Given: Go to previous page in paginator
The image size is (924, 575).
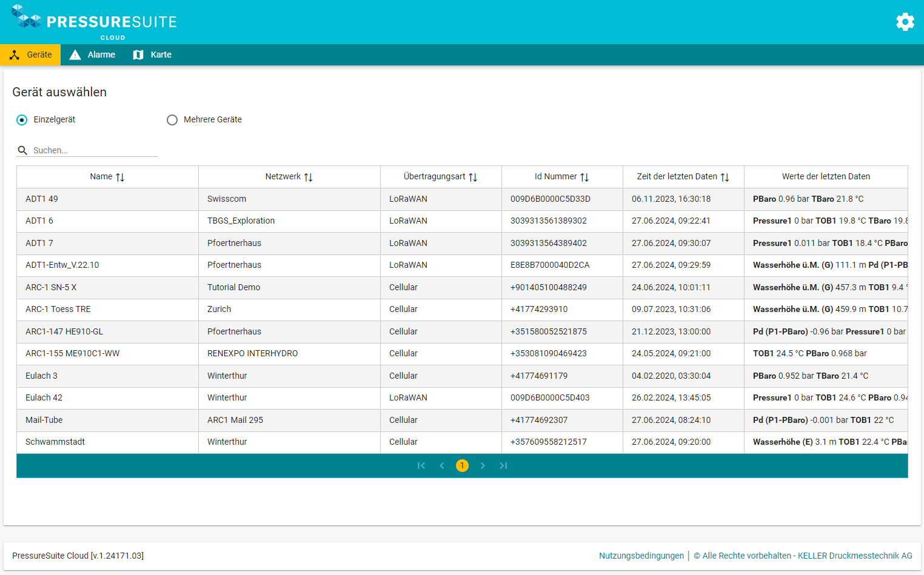Looking at the screenshot, I should point(442,466).
